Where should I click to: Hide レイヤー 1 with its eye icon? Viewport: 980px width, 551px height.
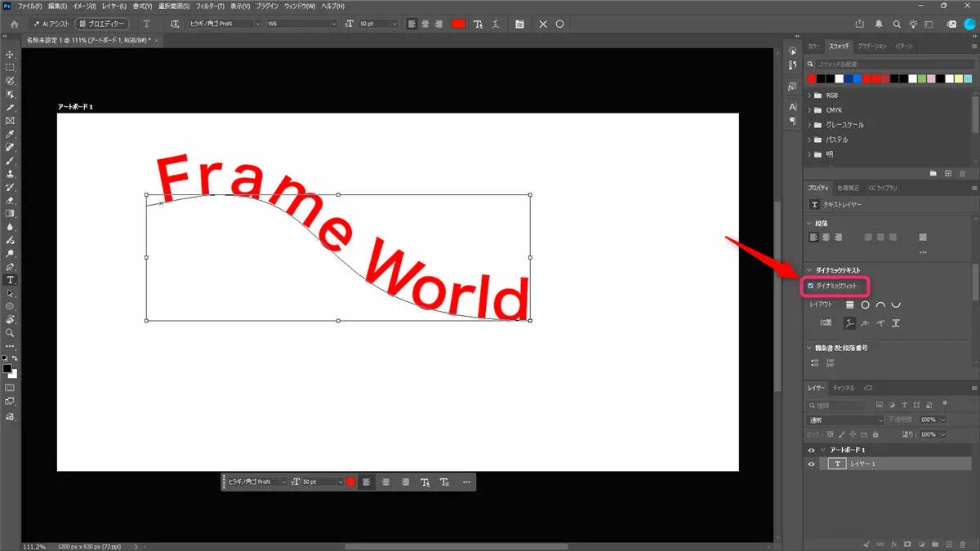(x=811, y=464)
